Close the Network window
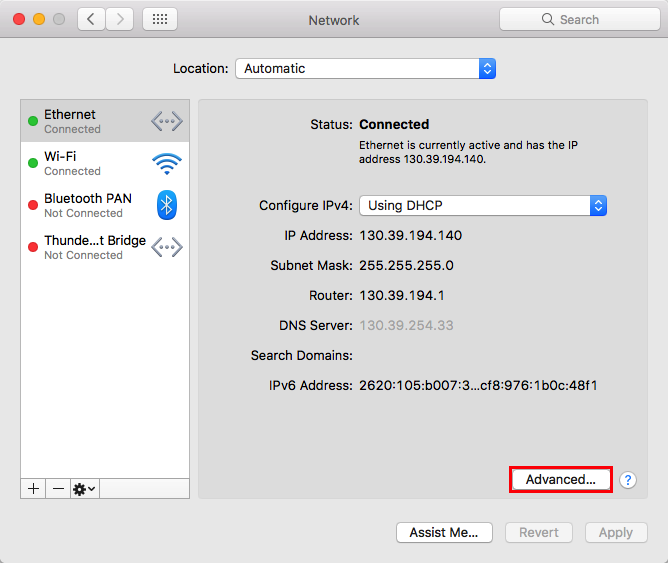This screenshot has width=668, height=563. click(x=19, y=19)
